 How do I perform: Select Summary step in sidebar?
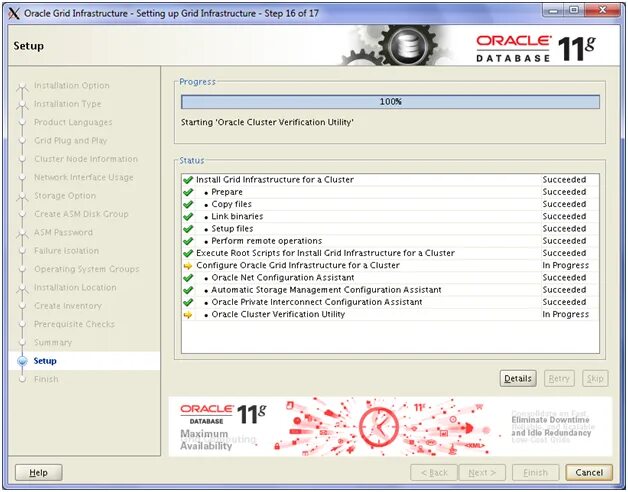coord(53,343)
